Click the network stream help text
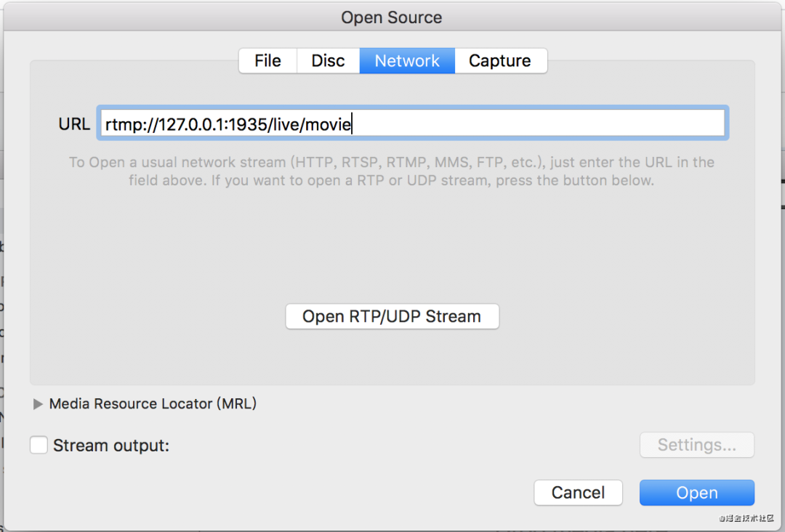 pyautogui.click(x=392, y=172)
